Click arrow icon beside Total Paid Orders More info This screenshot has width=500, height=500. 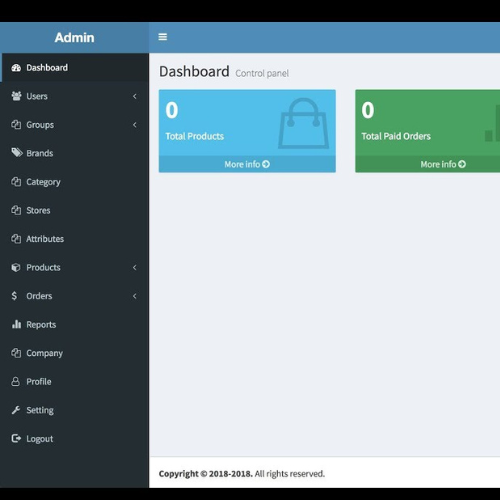(462, 164)
